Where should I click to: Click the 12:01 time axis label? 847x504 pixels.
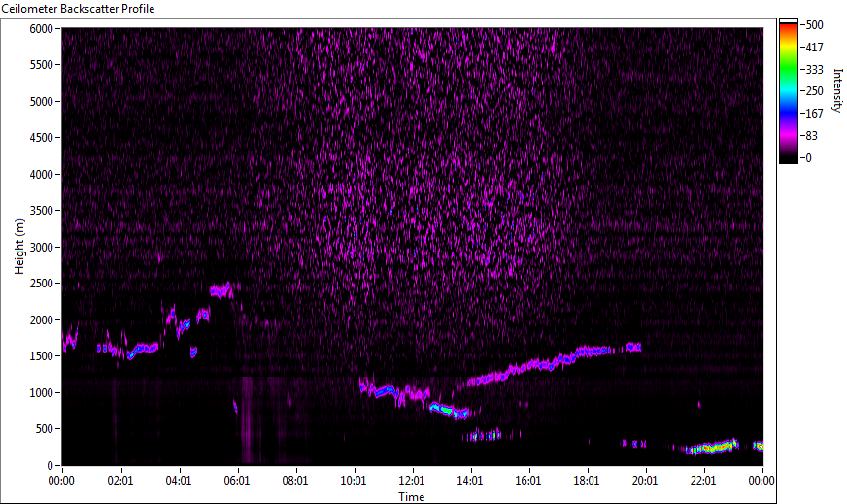click(x=412, y=481)
